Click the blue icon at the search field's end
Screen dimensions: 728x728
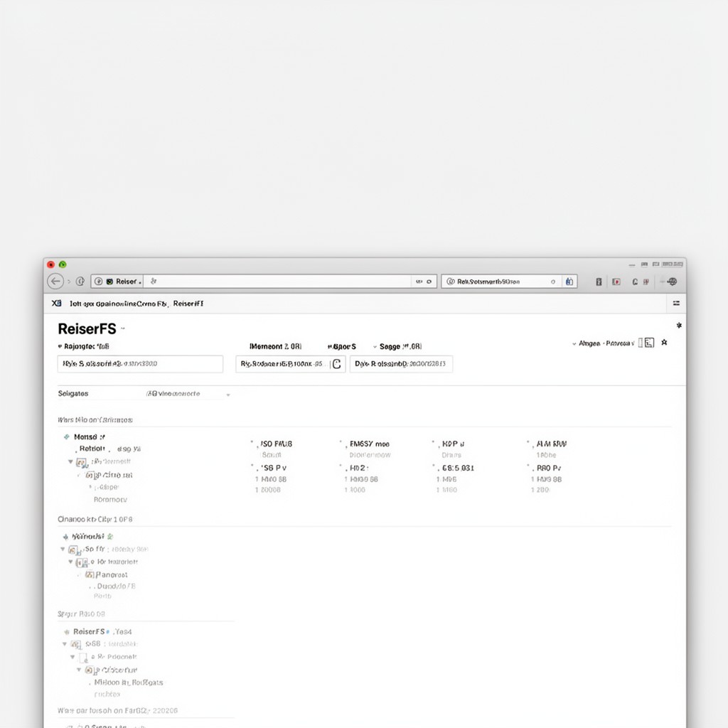tap(569, 282)
